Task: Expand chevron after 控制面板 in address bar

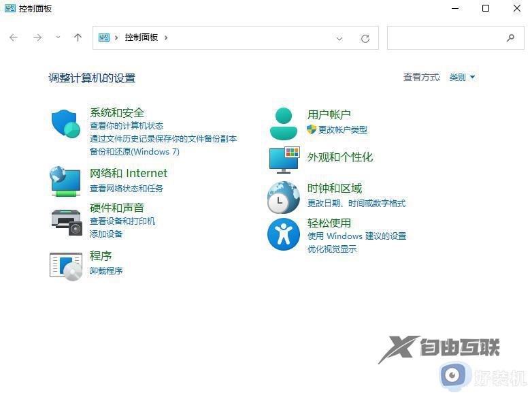Action: click(x=166, y=37)
